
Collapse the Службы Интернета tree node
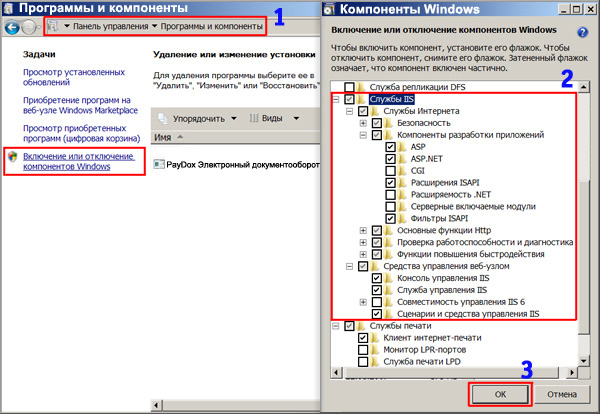(349, 111)
